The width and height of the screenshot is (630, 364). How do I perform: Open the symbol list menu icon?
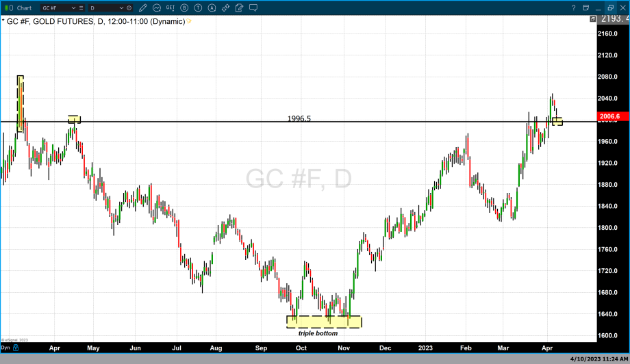[x=81, y=8]
